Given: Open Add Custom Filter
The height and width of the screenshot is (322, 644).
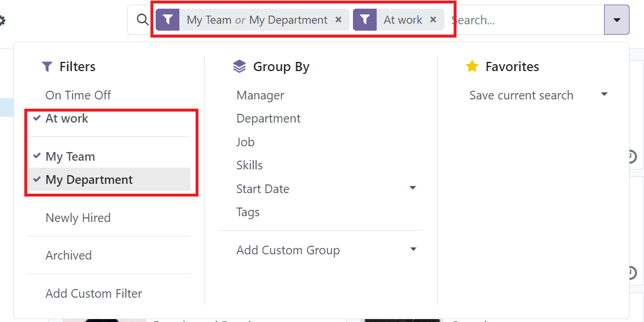Looking at the screenshot, I should 94,294.
